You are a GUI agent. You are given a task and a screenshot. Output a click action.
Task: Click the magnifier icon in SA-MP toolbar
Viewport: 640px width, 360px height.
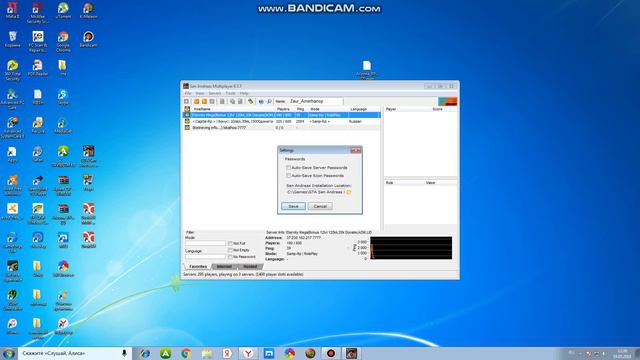coord(269,101)
